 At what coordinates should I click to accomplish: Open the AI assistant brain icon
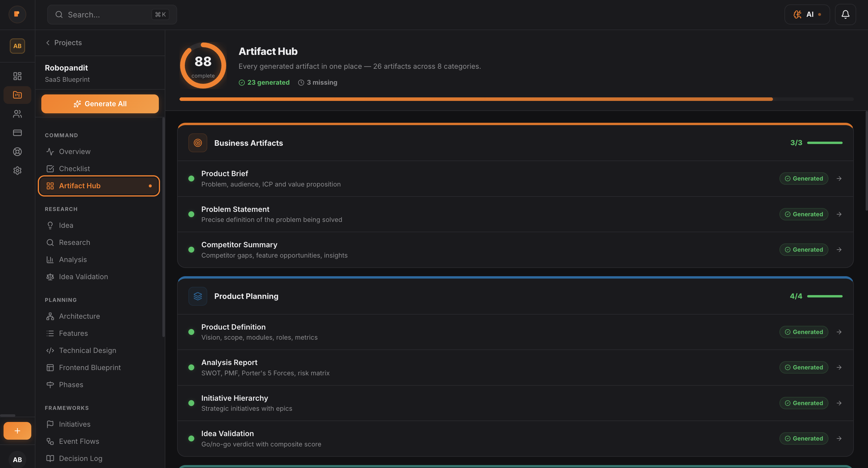coord(797,14)
